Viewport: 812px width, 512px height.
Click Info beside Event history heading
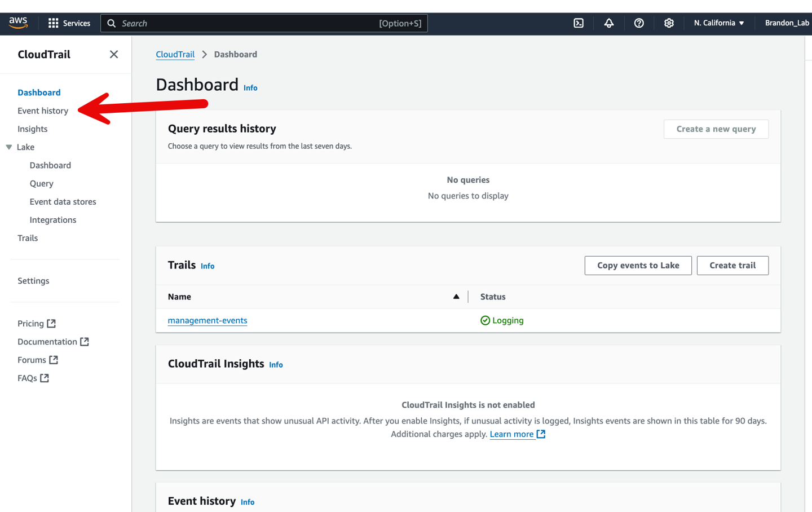[x=248, y=502]
